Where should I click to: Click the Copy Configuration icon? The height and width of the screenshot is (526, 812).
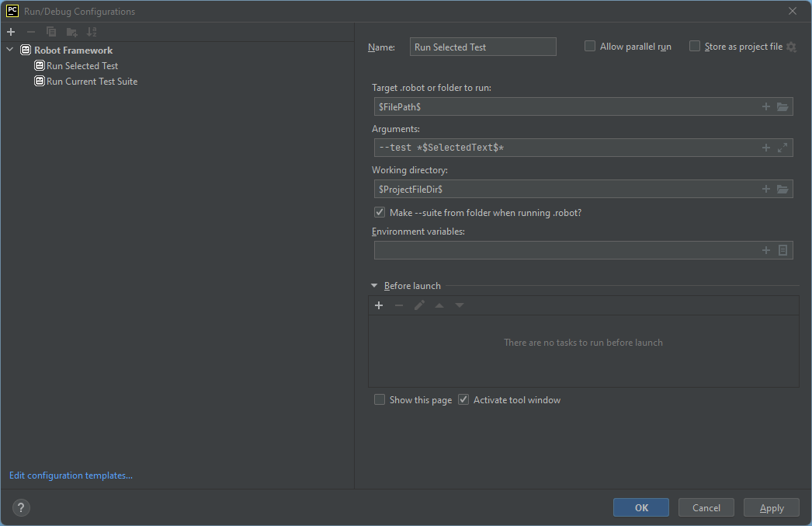[x=51, y=32]
